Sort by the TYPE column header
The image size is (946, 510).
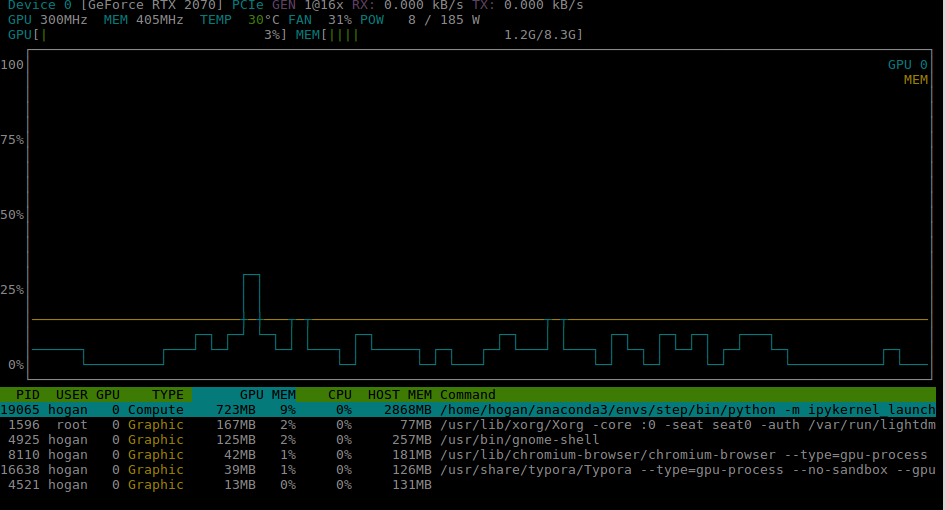167,395
